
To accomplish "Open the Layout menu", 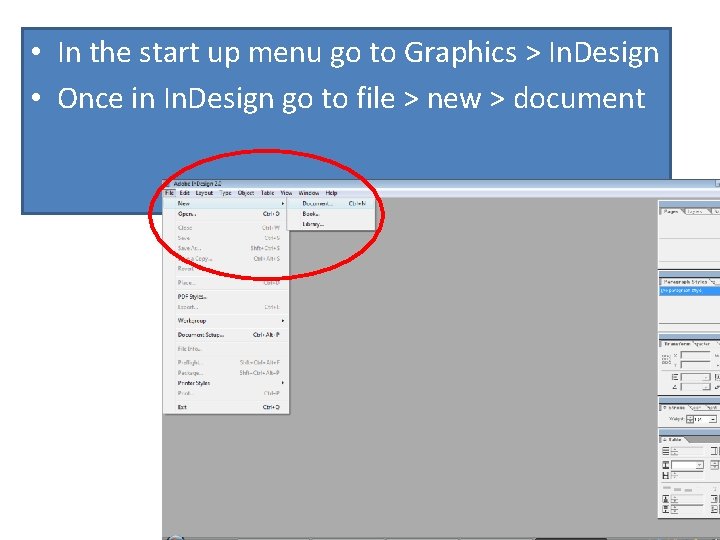I will 204,193.
